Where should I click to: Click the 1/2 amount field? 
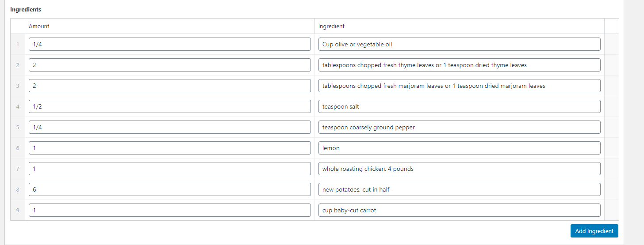click(x=169, y=106)
